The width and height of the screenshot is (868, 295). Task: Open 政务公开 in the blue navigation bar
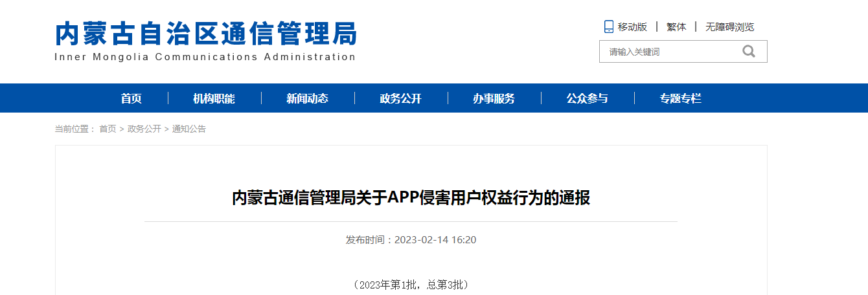point(400,98)
